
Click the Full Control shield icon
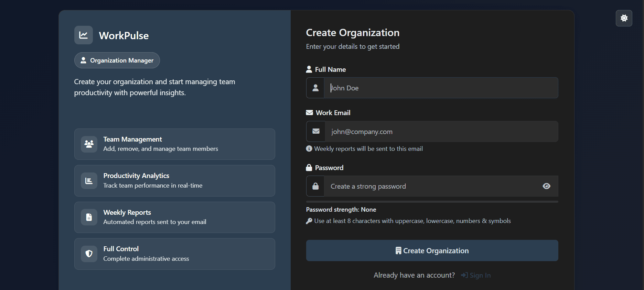(x=89, y=254)
